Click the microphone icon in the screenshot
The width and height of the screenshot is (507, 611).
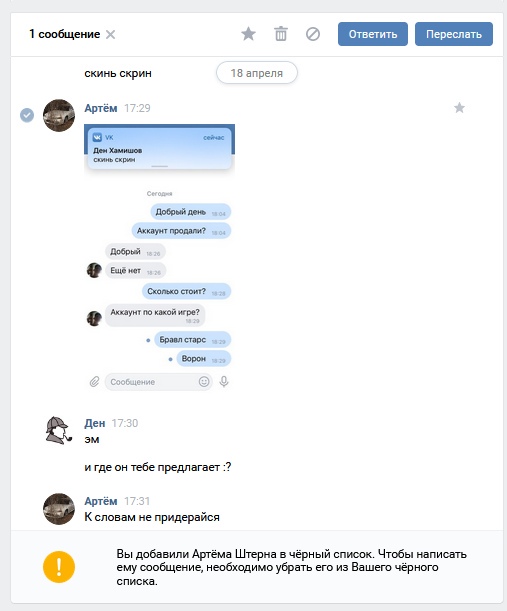click(224, 381)
